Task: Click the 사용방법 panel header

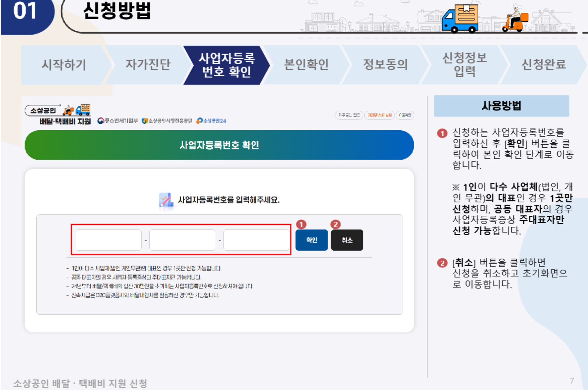Action: coord(501,106)
